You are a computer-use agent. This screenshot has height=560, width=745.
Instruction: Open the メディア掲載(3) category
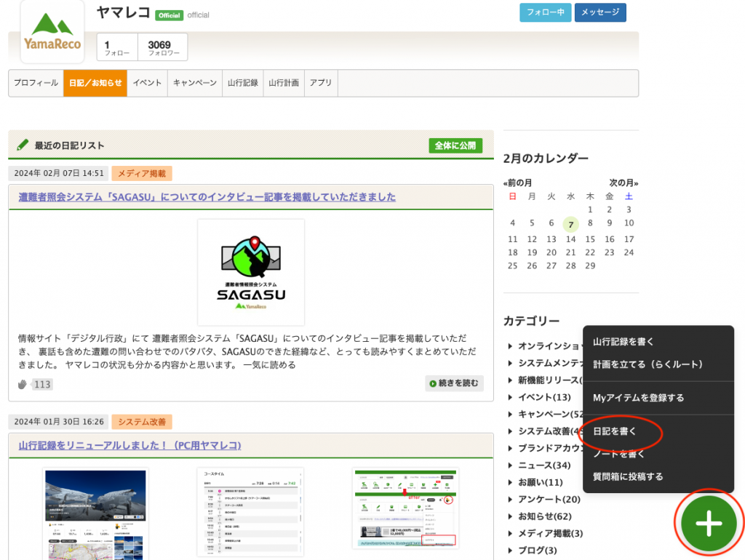(551, 534)
